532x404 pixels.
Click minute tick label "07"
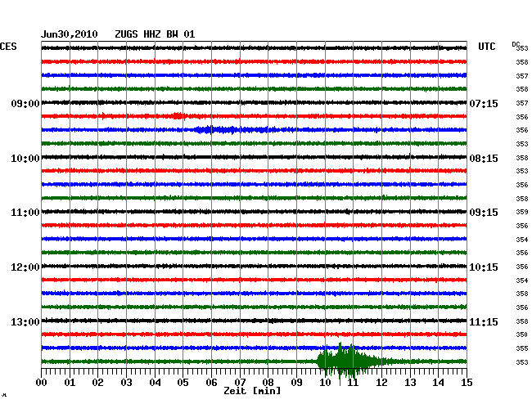(x=240, y=382)
